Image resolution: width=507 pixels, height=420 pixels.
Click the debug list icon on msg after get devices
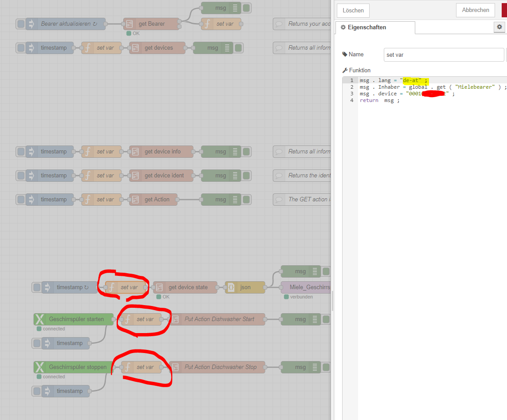point(227,48)
